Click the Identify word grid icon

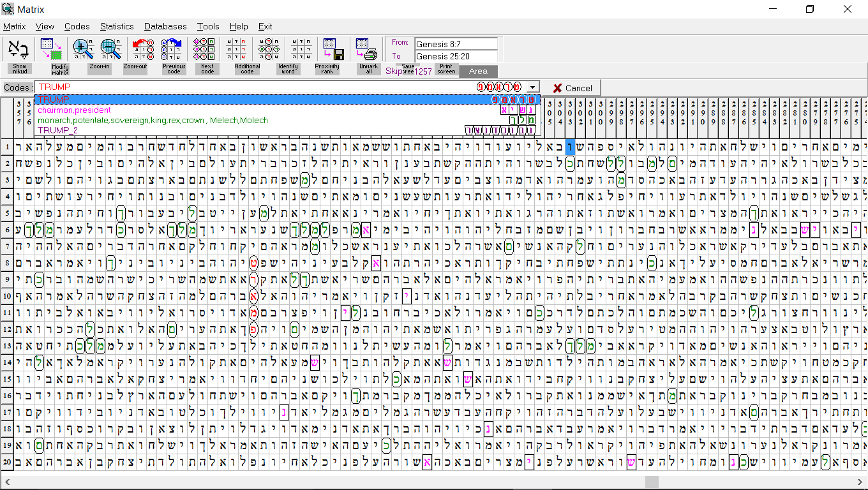[x=237, y=50]
